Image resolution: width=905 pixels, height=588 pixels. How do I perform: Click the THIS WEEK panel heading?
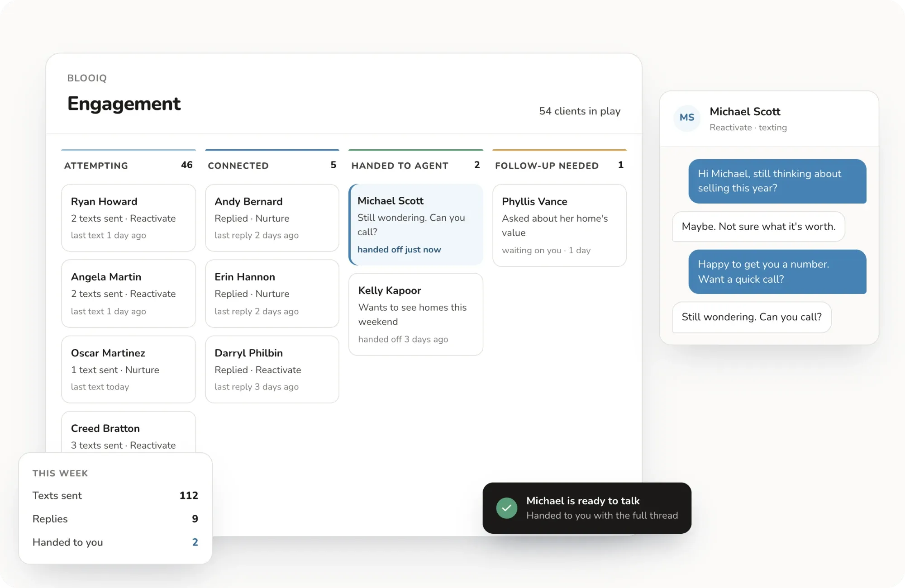point(60,473)
